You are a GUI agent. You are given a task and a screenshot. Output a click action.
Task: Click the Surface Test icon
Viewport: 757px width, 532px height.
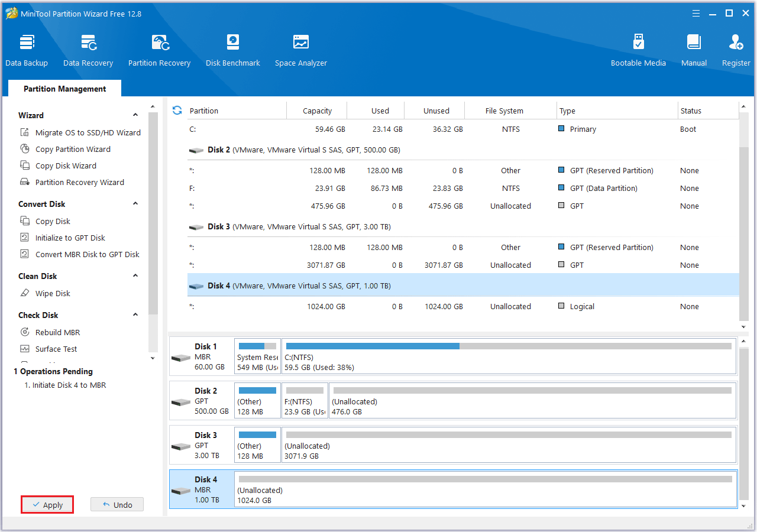[x=25, y=349]
